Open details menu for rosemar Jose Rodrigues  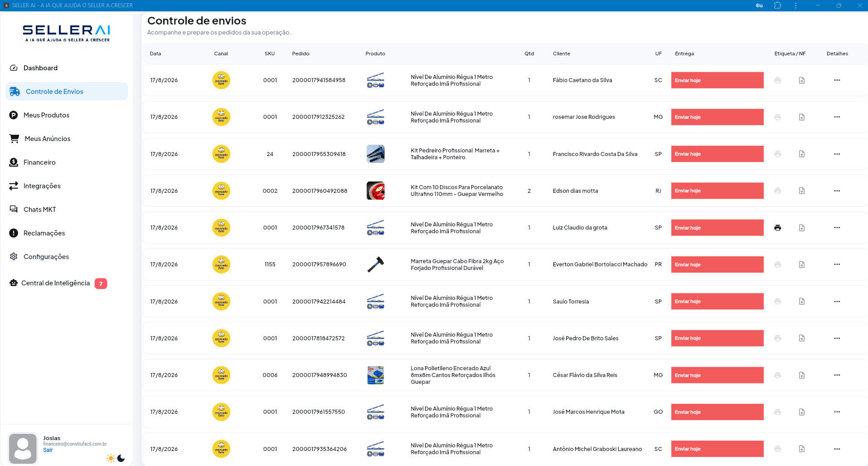(837, 117)
